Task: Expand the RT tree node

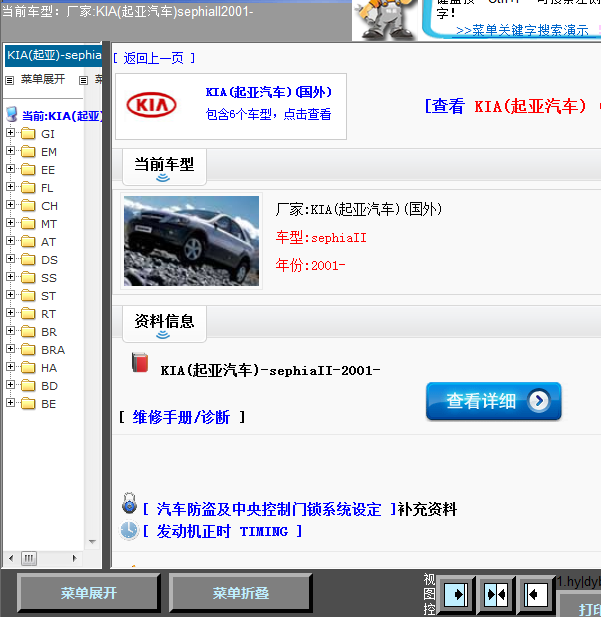Action: click(11, 313)
